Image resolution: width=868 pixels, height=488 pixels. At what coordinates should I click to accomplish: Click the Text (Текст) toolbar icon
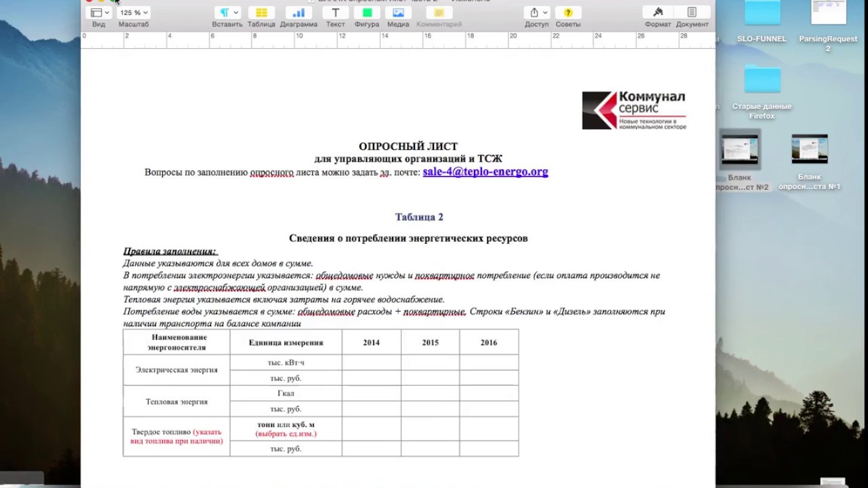[x=335, y=13]
